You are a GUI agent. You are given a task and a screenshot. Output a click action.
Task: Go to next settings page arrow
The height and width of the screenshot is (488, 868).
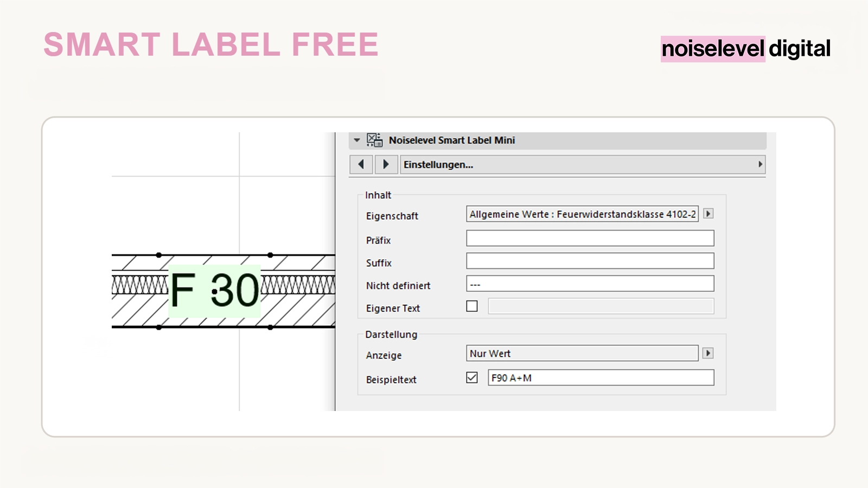click(x=386, y=164)
